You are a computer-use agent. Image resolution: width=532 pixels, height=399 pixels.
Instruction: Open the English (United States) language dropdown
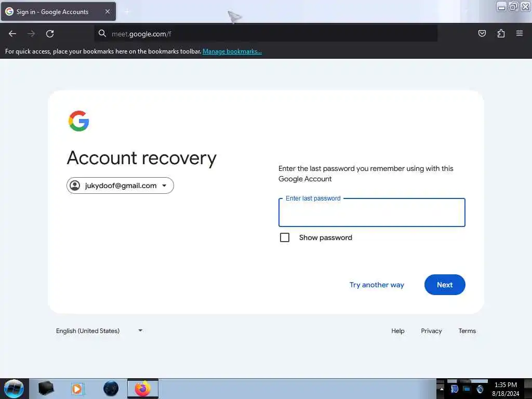tap(99, 331)
